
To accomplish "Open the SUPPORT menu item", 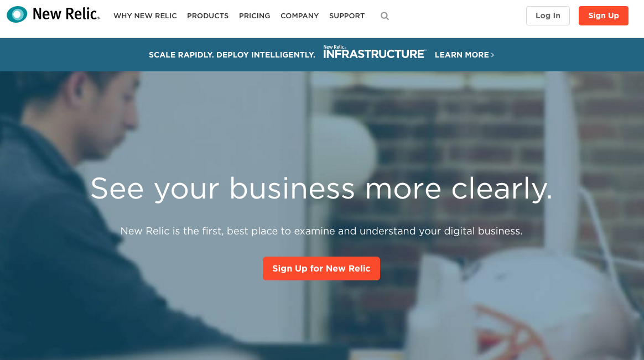I will coord(347,16).
